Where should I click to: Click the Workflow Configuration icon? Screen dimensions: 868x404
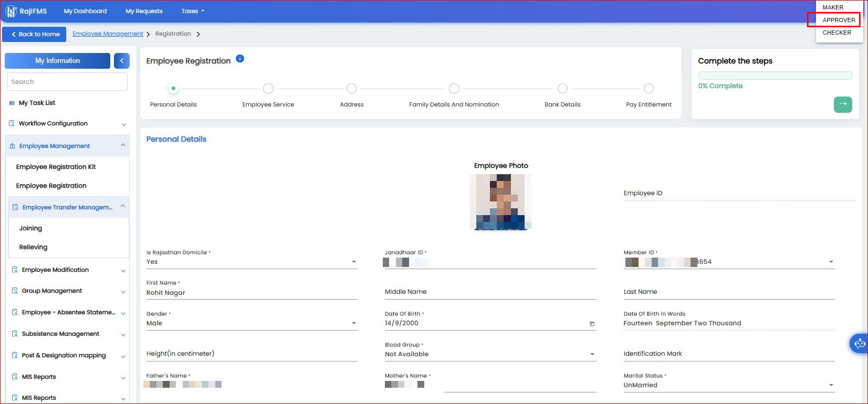(x=12, y=124)
